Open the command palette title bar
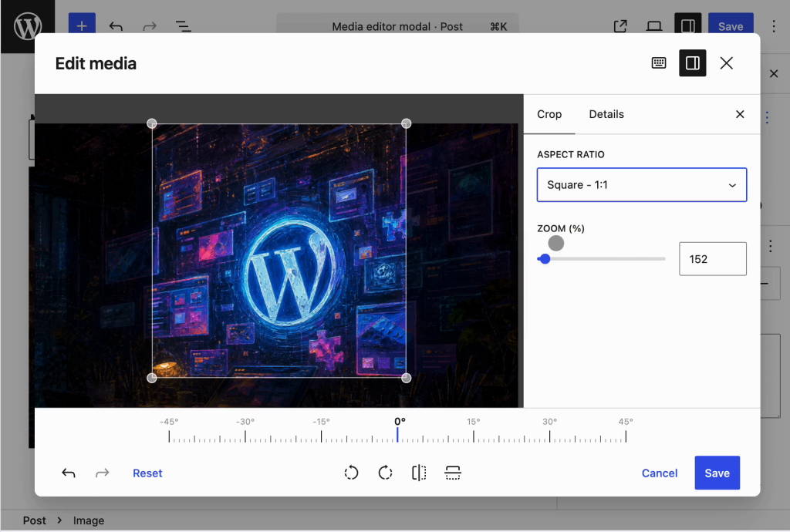Screen dimensions: 790x532 397,25
